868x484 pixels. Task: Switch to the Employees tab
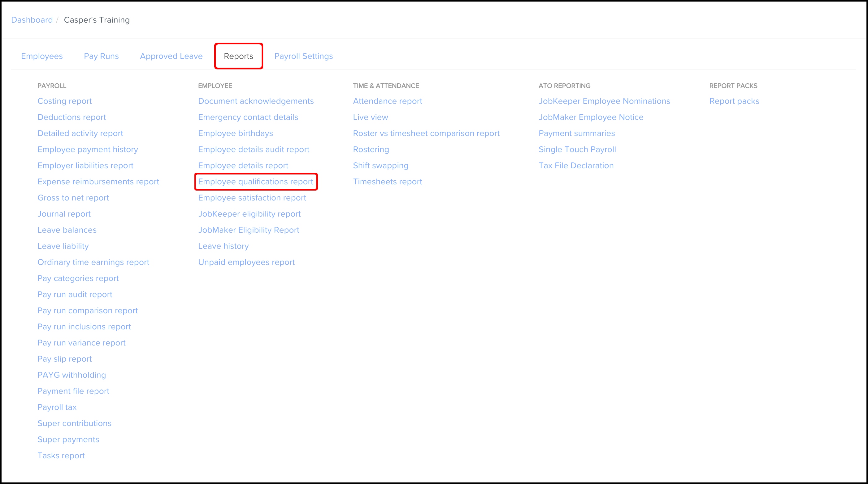(42, 56)
